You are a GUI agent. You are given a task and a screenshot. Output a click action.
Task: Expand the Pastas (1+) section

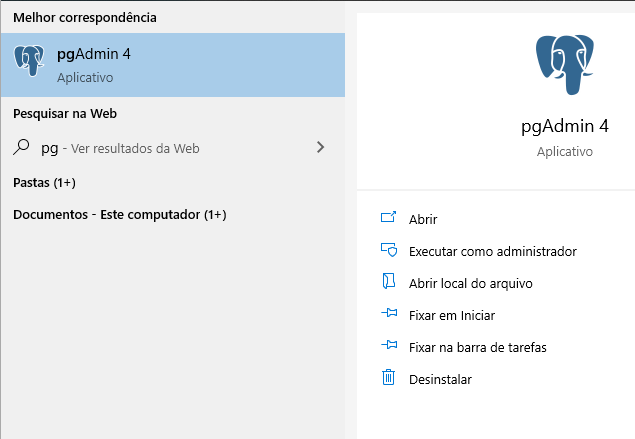44,183
